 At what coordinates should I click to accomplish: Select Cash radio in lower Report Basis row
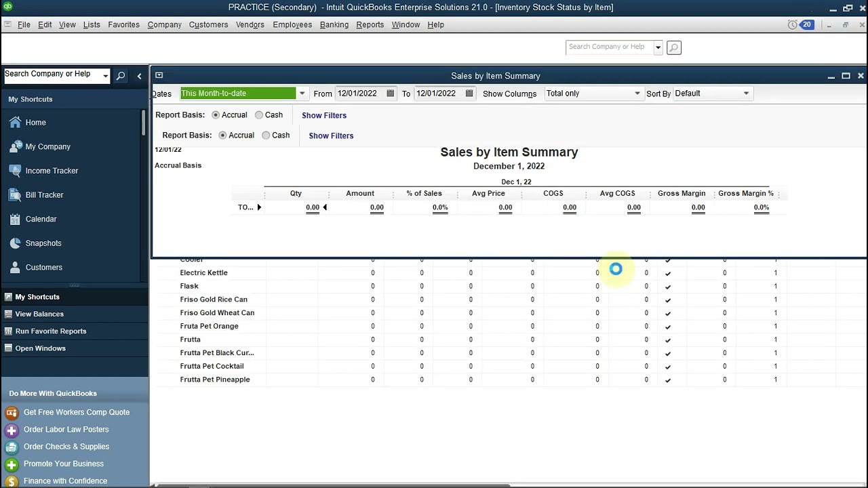(x=266, y=136)
